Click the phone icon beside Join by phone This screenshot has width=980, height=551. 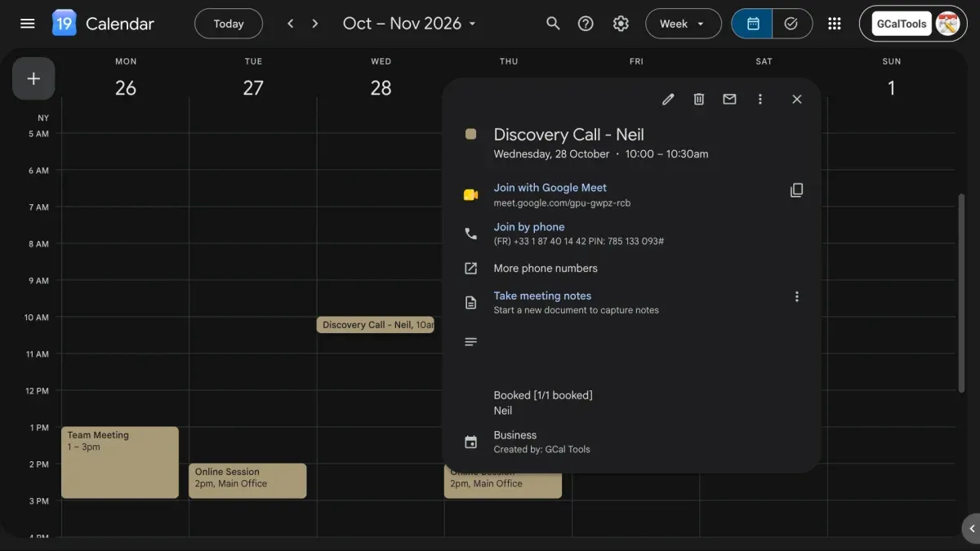coord(470,233)
